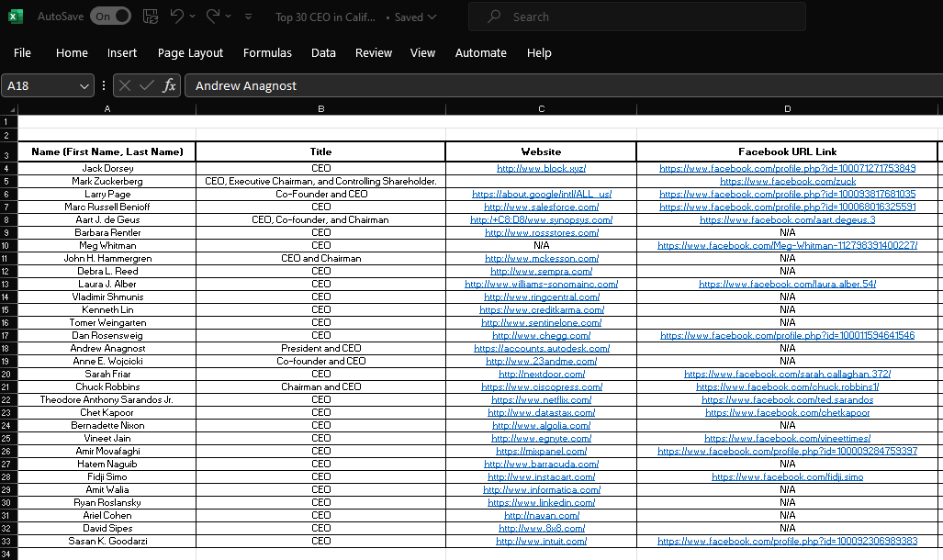
Task: Select the 'Co-Founder and CEO' title cell
Action: click(x=320, y=194)
